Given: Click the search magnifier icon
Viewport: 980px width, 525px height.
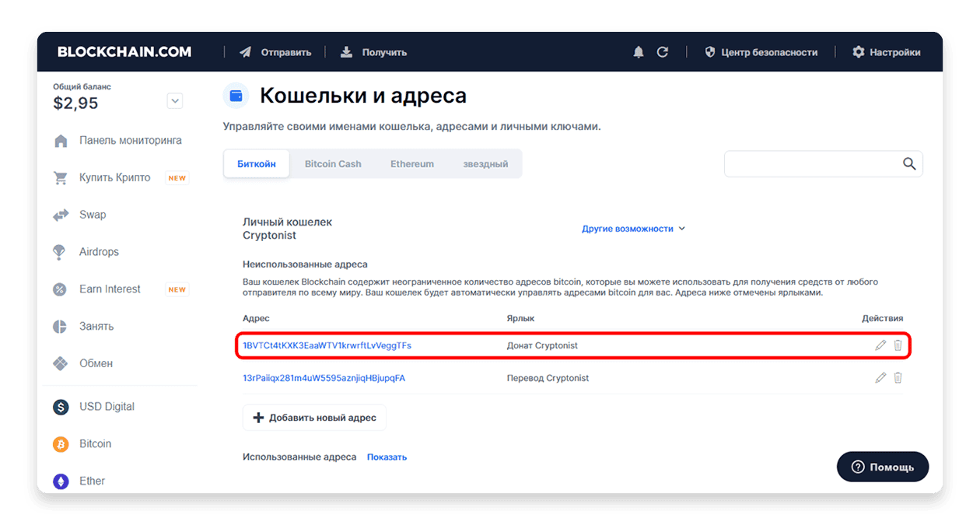Looking at the screenshot, I should [x=909, y=164].
